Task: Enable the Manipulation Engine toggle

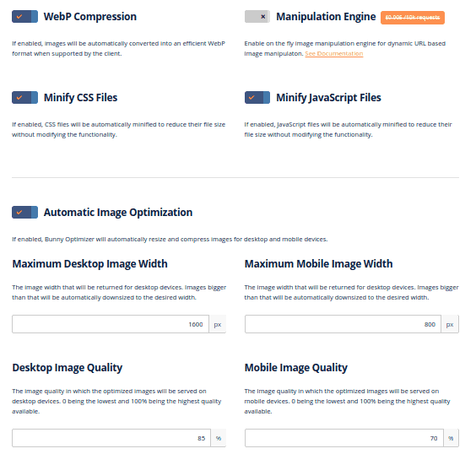Action: [x=257, y=17]
